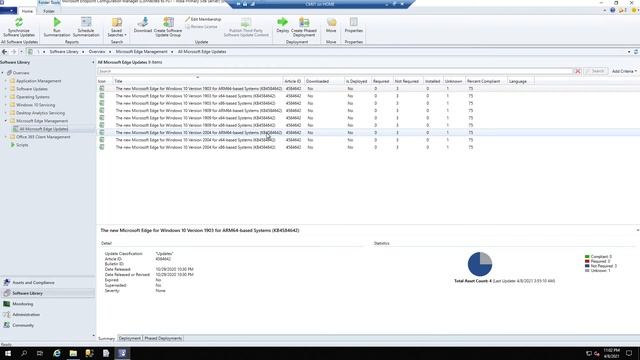This screenshot has width=640, height=360.
Task: Click the Move folder icon
Action: pos(331,22)
